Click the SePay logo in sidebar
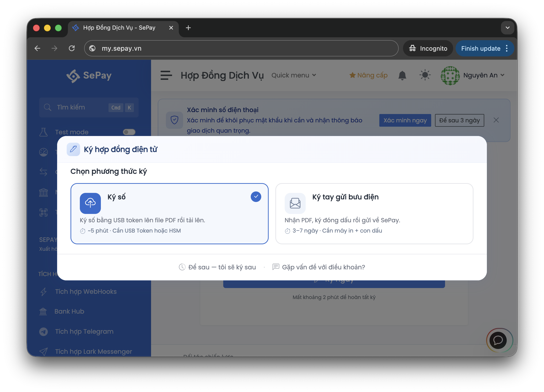The width and height of the screenshot is (544, 392). coord(89,76)
